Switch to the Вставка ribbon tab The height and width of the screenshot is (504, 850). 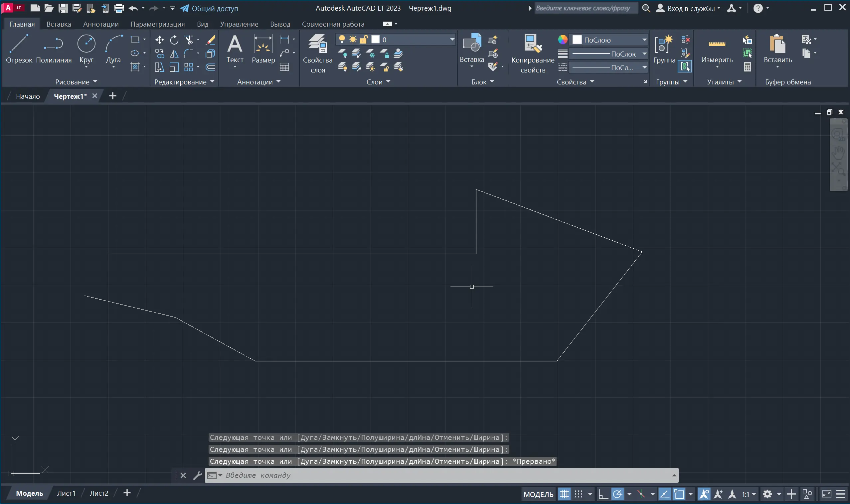(x=59, y=24)
